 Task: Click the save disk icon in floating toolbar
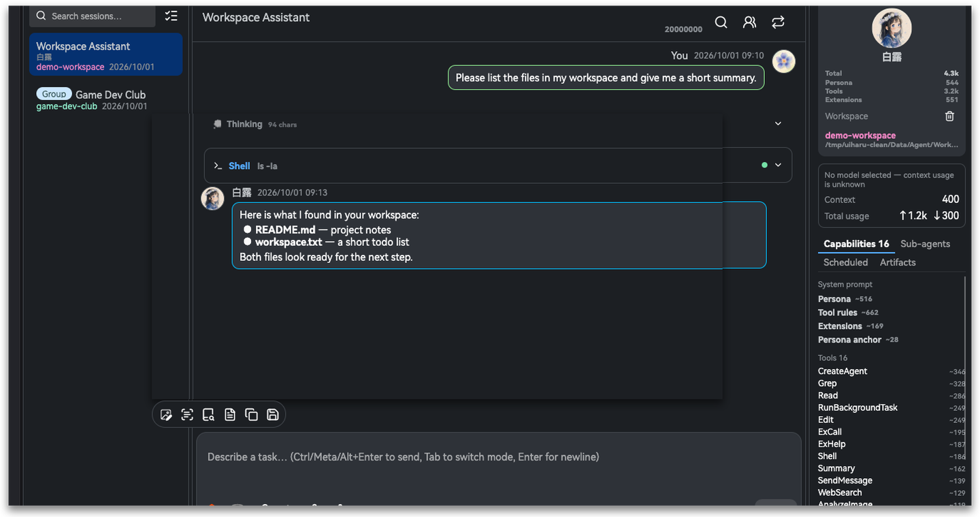[273, 415]
